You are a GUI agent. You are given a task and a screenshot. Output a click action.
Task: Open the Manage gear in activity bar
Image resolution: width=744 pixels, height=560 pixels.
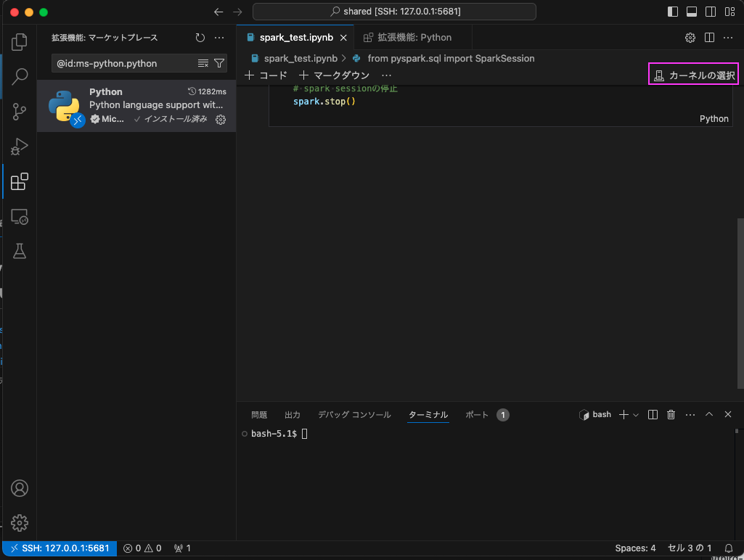click(20, 523)
